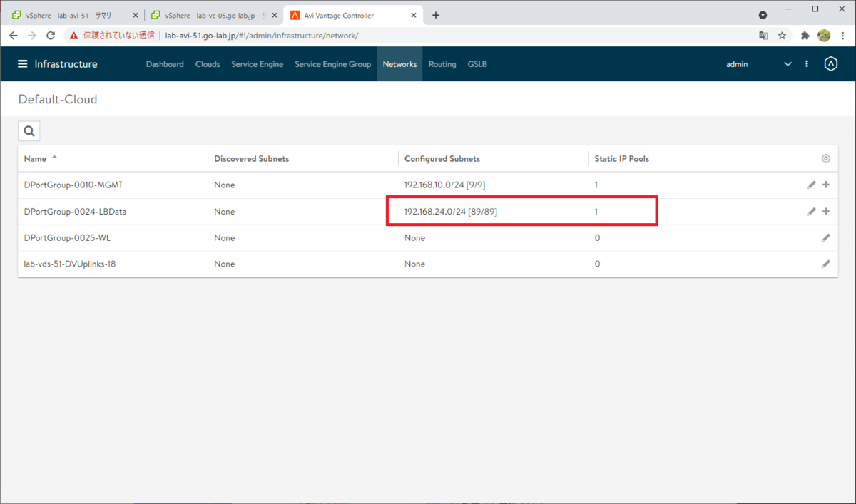Bookmark this page with star icon

782,35
